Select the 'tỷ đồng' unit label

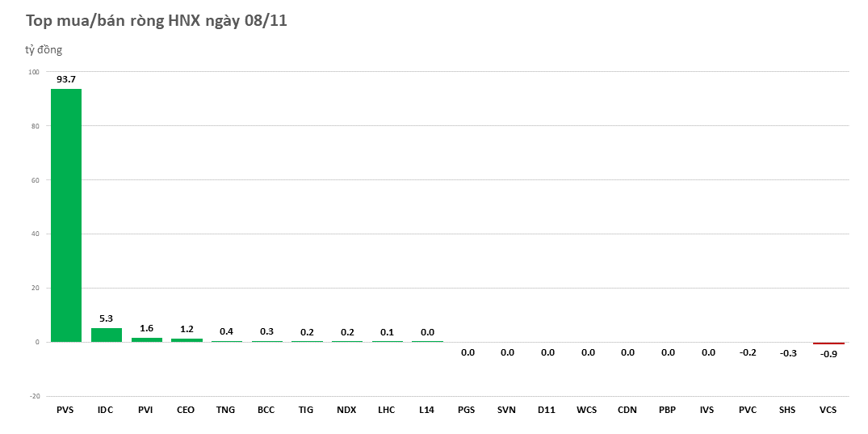click(x=44, y=50)
